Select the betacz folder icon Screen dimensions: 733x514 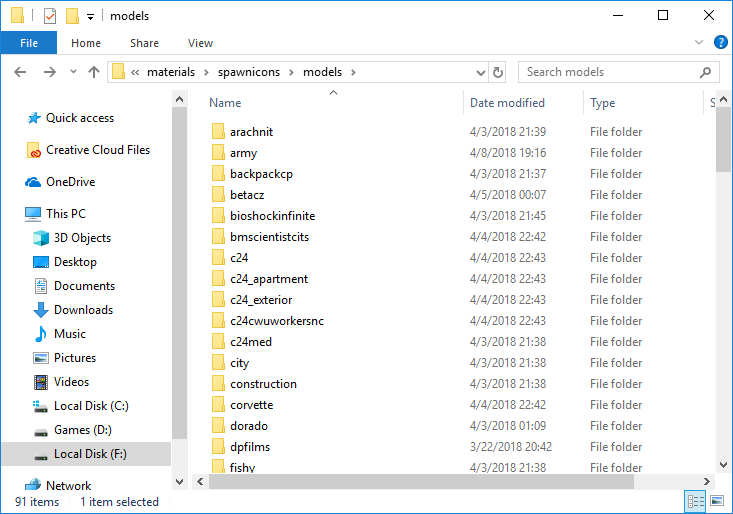click(218, 194)
